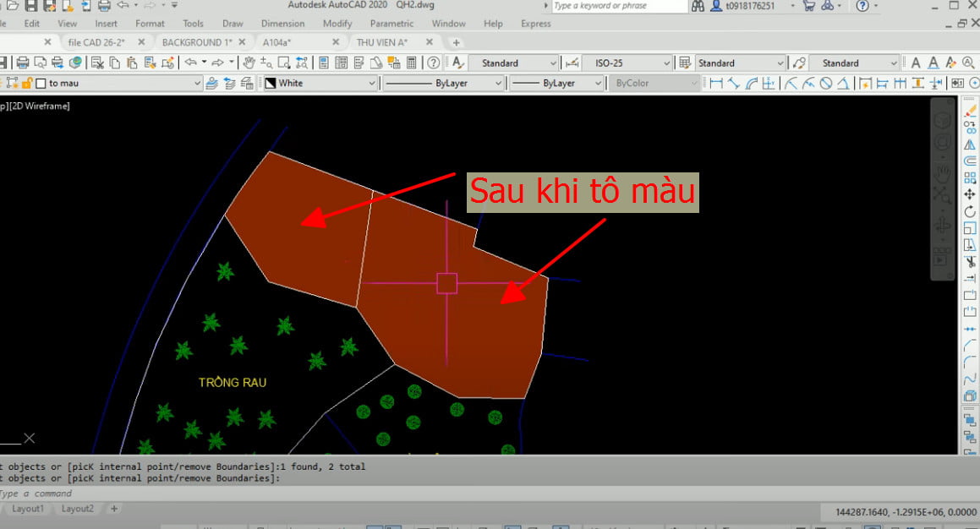Screen dimensions: 980x529
Task: Open the text style Standard dropdown
Action: (513, 63)
